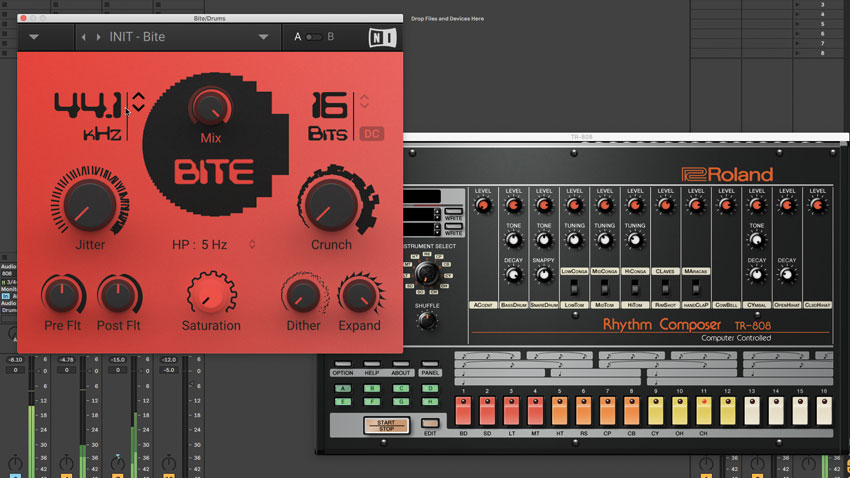Click the TR-808 Instrument Select rotary knob
The image size is (850, 478).
(x=427, y=274)
